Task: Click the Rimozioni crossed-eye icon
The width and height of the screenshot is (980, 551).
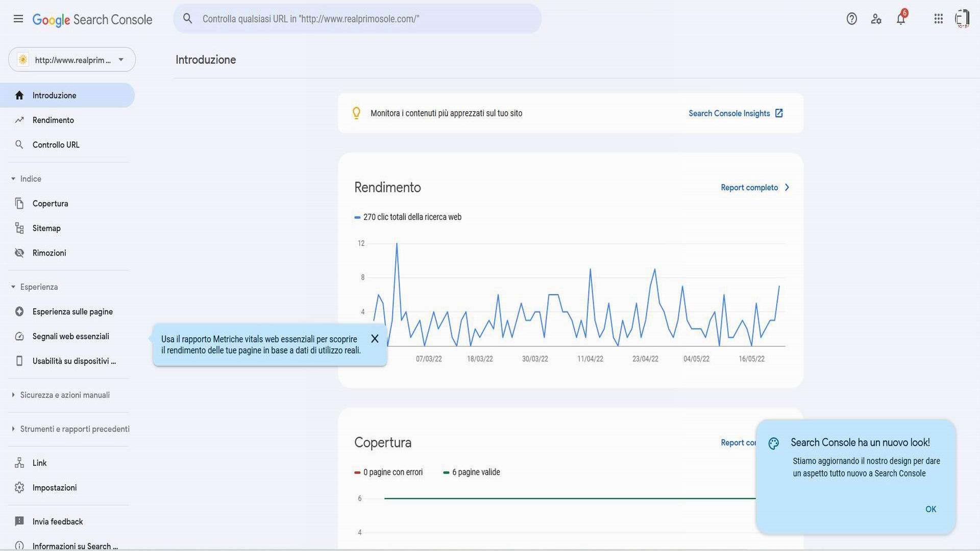Action: click(x=19, y=253)
